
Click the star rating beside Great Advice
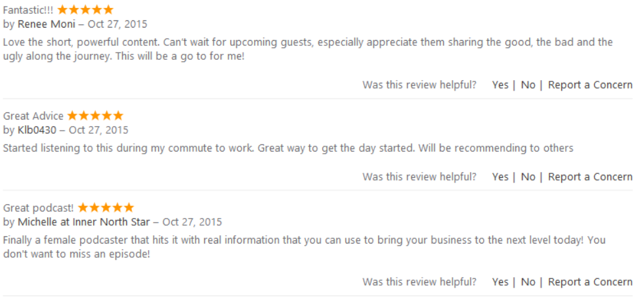(95, 116)
